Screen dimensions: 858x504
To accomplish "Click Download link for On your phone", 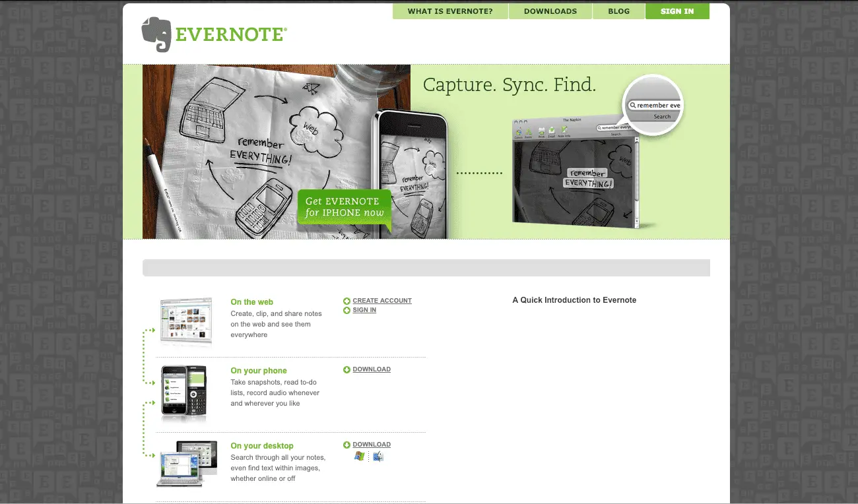I will click(x=372, y=369).
